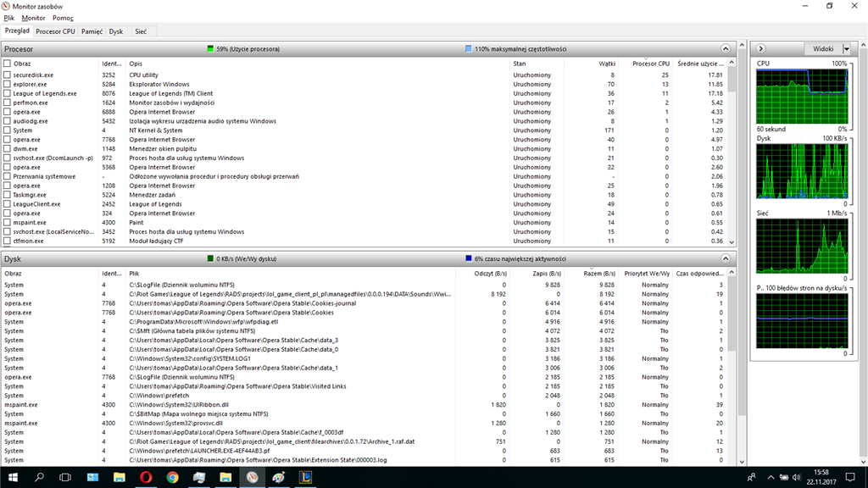Viewport: 868px width, 488px height.
Task: Sort disk list by Odczyt (B/s) column
Action: (x=482, y=274)
